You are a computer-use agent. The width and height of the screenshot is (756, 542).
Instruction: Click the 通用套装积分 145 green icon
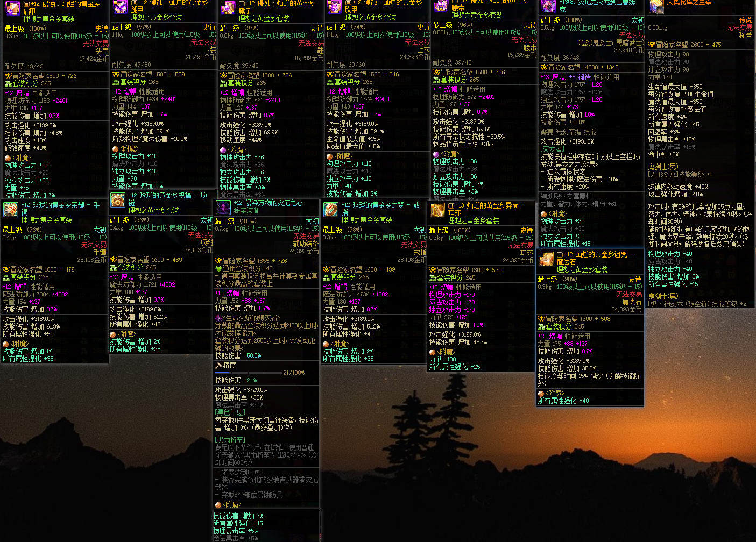point(218,268)
